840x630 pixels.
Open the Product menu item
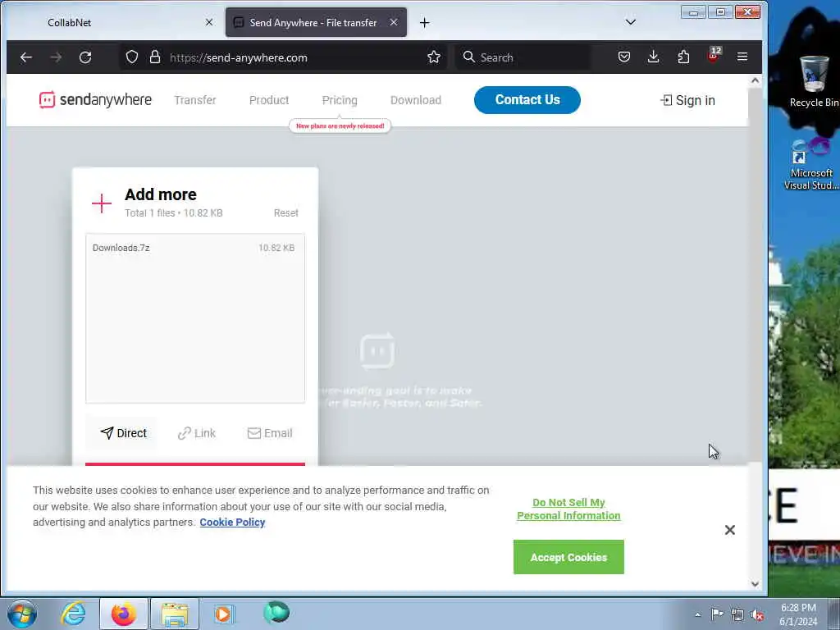tap(269, 100)
